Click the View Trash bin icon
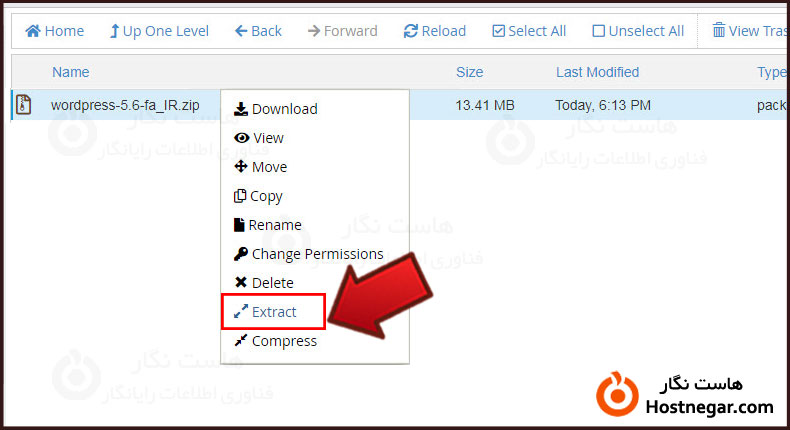 [x=718, y=31]
